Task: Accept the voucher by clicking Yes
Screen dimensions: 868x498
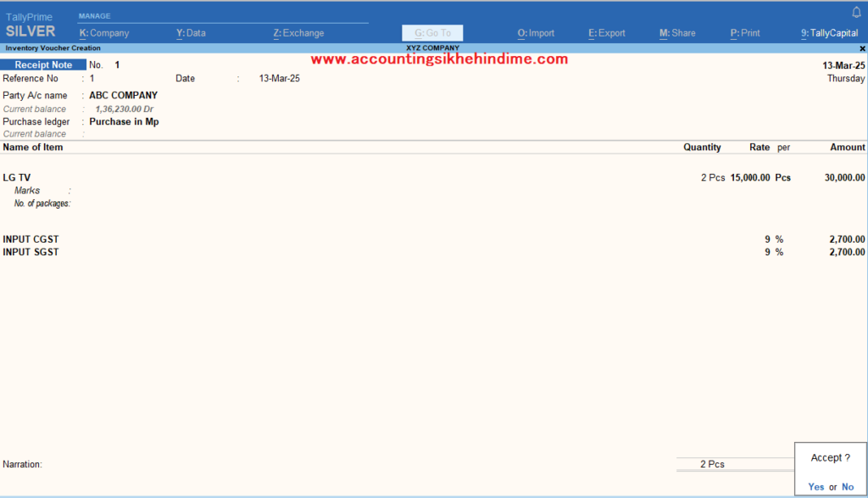Action: [816, 487]
